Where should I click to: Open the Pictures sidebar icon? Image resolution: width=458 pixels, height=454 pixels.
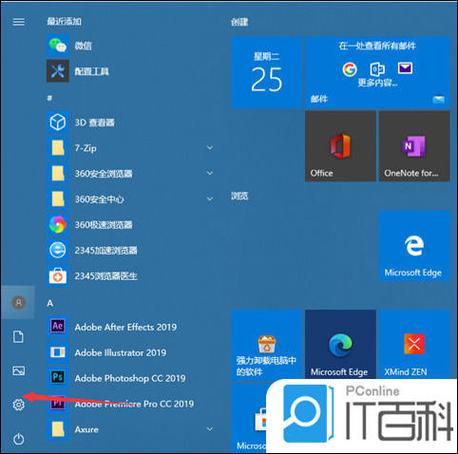pos(18,371)
